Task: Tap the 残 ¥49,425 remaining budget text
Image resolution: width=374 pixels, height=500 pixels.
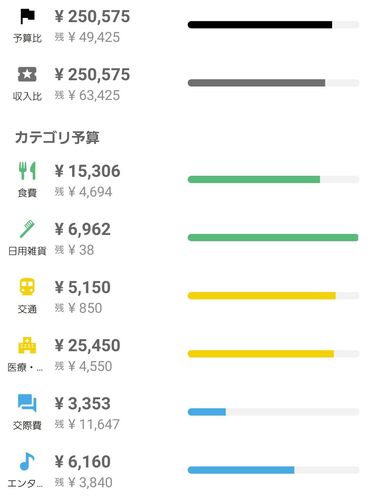Action: [x=87, y=37]
